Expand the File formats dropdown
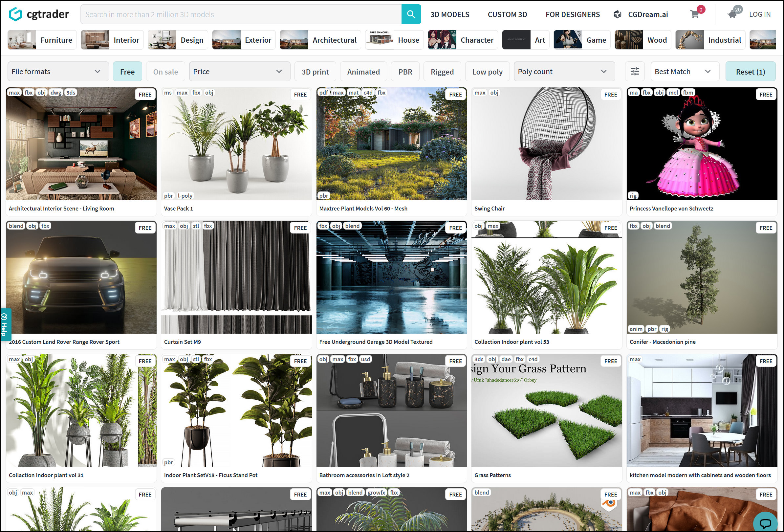Screen dimensions: 784x532 point(58,72)
